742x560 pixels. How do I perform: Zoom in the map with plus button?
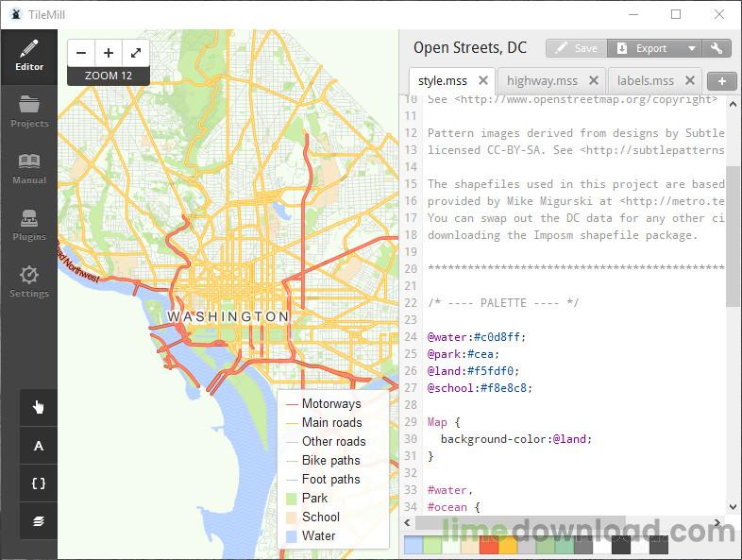pos(109,53)
